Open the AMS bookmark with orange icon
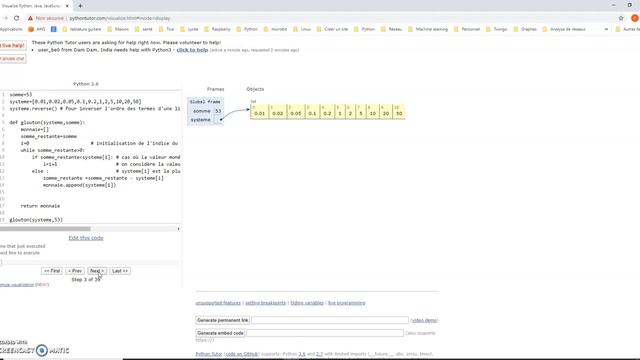This screenshot has width=640, height=360. [x=37, y=29]
